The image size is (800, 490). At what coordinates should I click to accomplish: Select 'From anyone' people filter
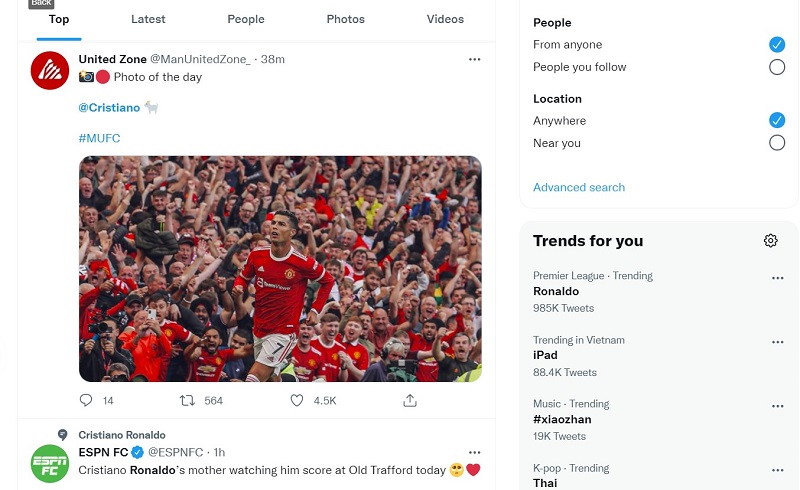777,44
